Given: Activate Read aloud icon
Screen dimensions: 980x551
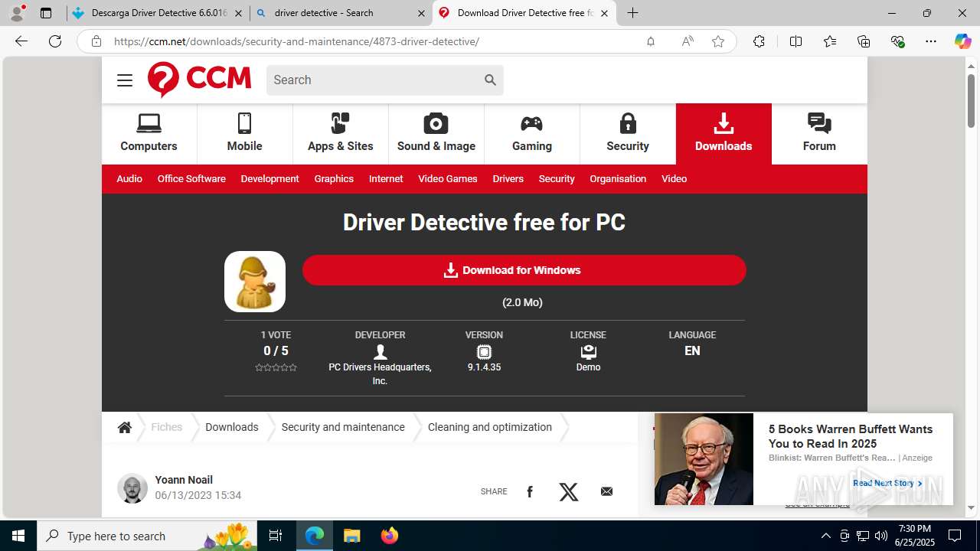Looking at the screenshot, I should pyautogui.click(x=688, y=41).
